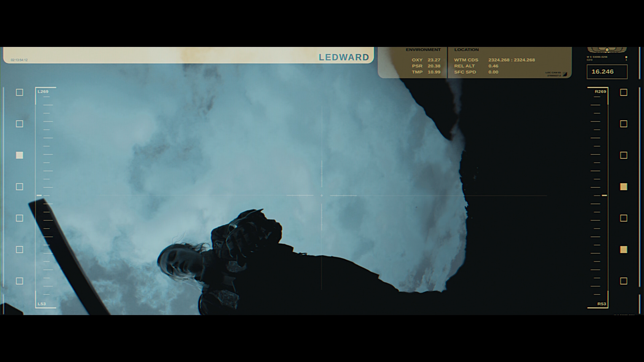Uncheck the upper filled tan checkbox on right
This screenshot has width=644, height=362.
pos(624,187)
